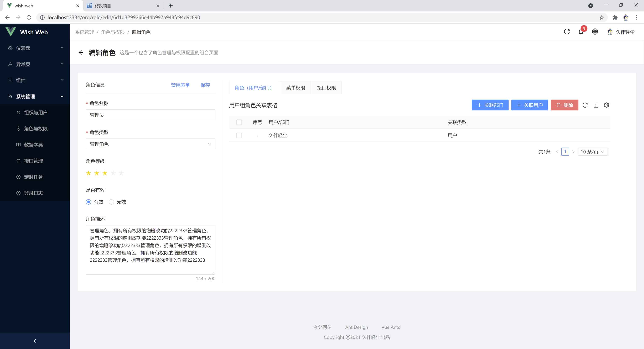Open the 角色类型 dropdown
Image resolution: width=644 pixels, height=349 pixels.
point(150,144)
